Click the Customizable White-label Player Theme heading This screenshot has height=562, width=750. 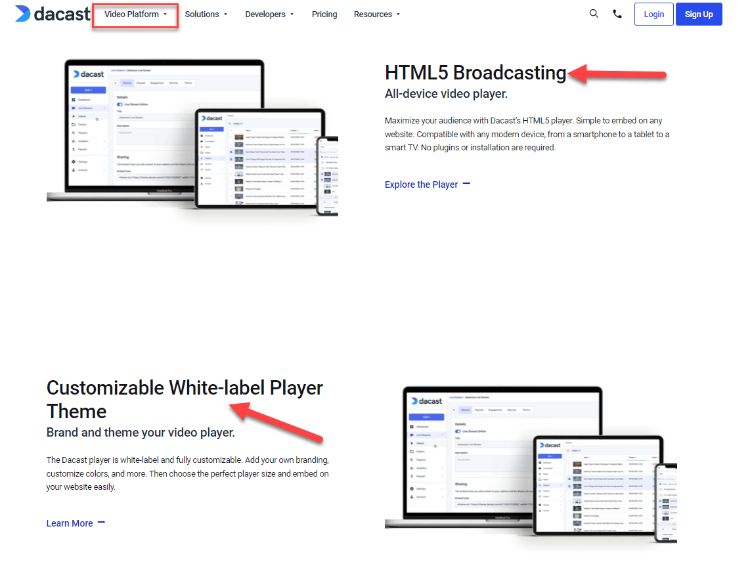tap(185, 399)
